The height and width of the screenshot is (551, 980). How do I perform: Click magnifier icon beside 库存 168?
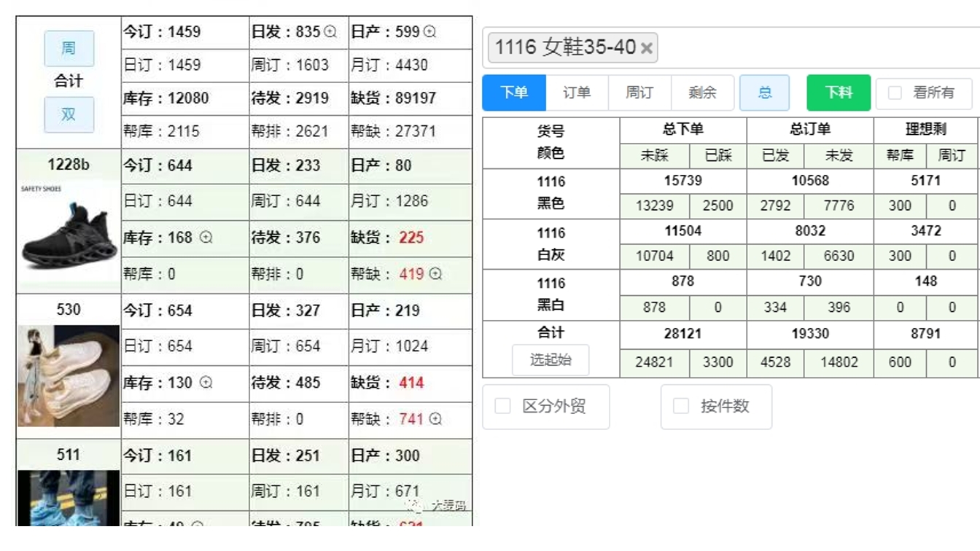pos(206,238)
